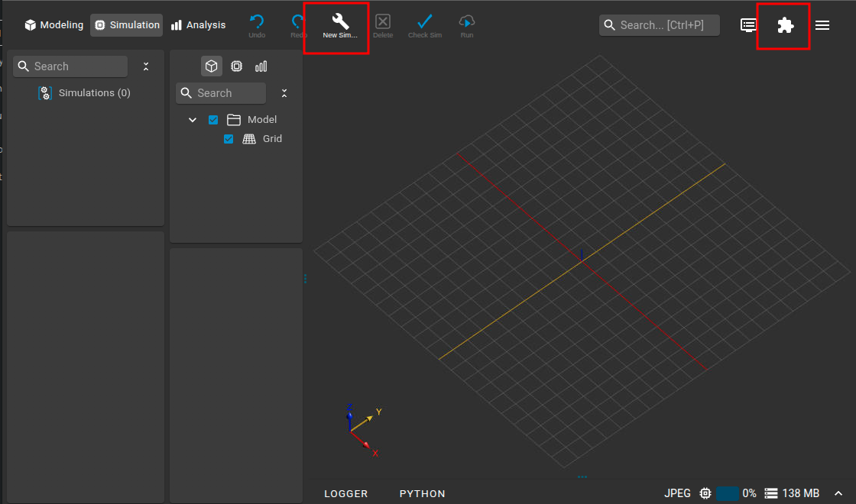The height and width of the screenshot is (504, 856).
Task: Show the analysis bar chart view
Action: click(x=261, y=66)
